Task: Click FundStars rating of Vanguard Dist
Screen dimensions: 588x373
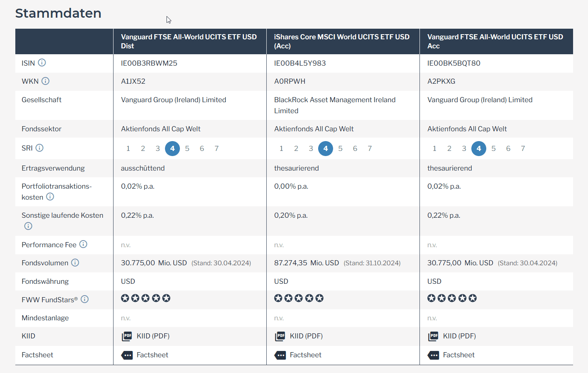Action: [146, 298]
